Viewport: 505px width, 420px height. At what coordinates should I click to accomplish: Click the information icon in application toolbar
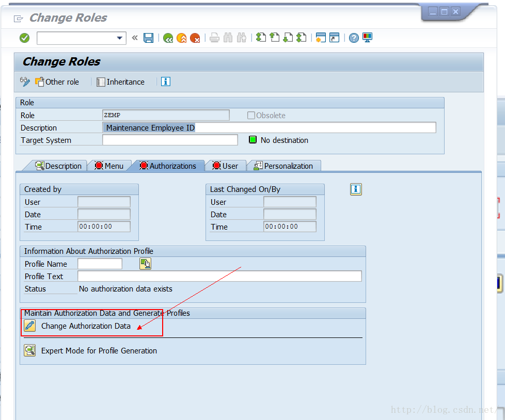pyautogui.click(x=166, y=82)
